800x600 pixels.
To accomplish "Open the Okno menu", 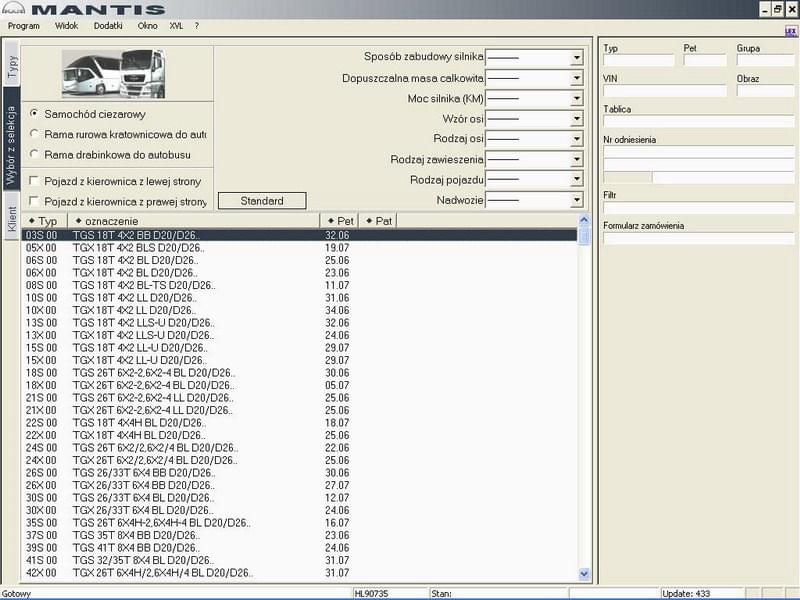I will [x=147, y=26].
